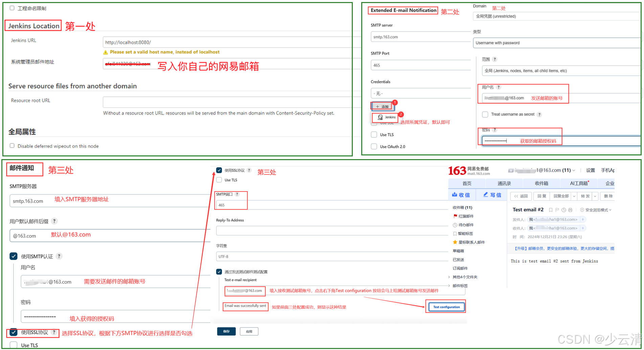Image resolution: width=644 pixels, height=350 pixels.
Task: Click the 写信 pencil icon
Action: click(486, 195)
